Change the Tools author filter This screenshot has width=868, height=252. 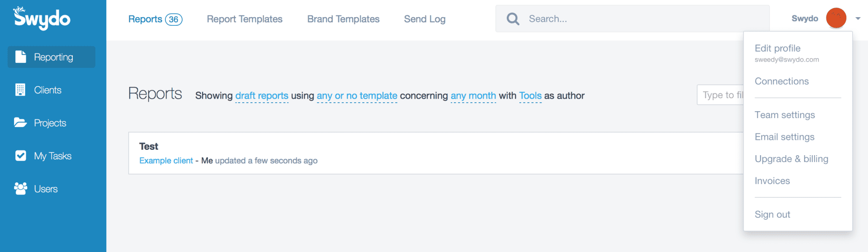point(530,96)
